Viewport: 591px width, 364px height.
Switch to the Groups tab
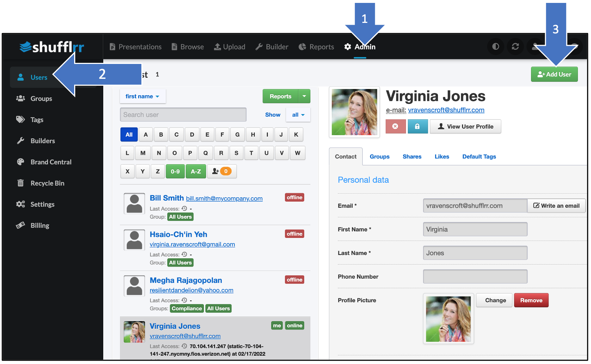(379, 157)
